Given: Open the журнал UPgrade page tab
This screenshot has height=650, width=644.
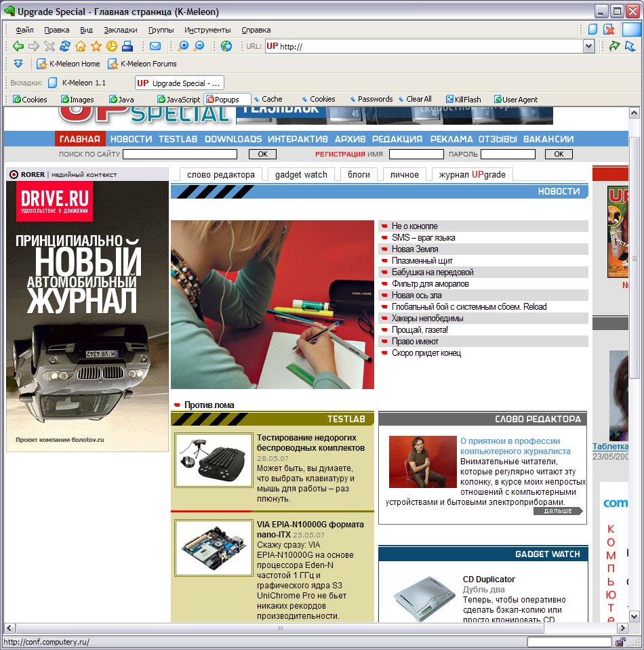Looking at the screenshot, I should point(472,174).
